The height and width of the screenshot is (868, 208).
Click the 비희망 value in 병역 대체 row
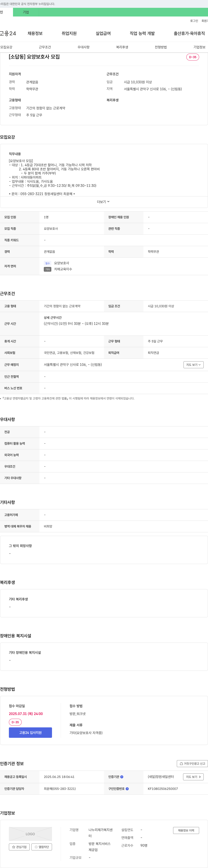point(48,526)
